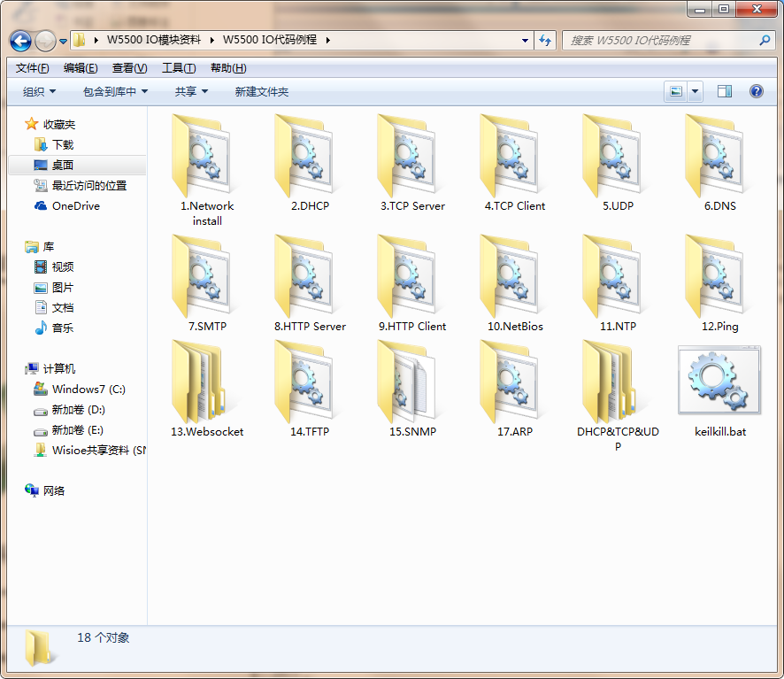Open the 编辑(E) menu
Screen dimensions: 784x679
tap(81, 68)
